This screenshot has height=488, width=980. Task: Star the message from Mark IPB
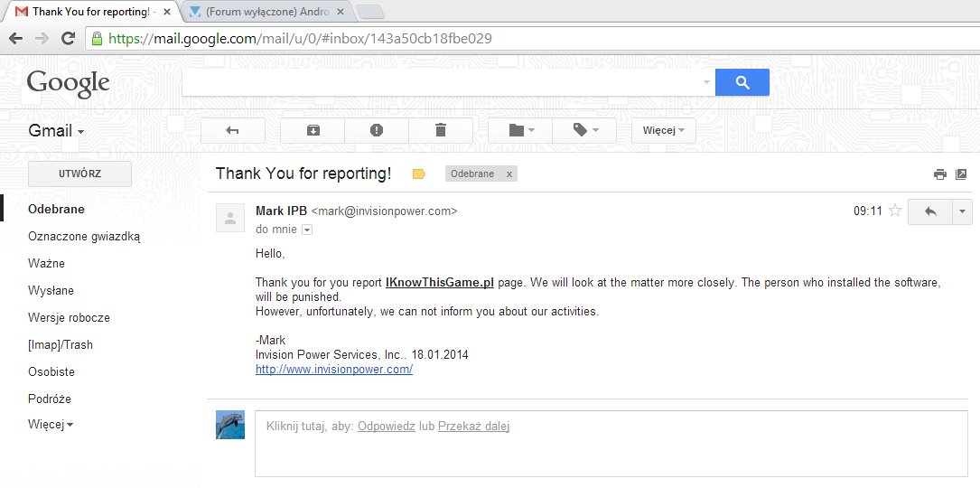pyautogui.click(x=895, y=211)
